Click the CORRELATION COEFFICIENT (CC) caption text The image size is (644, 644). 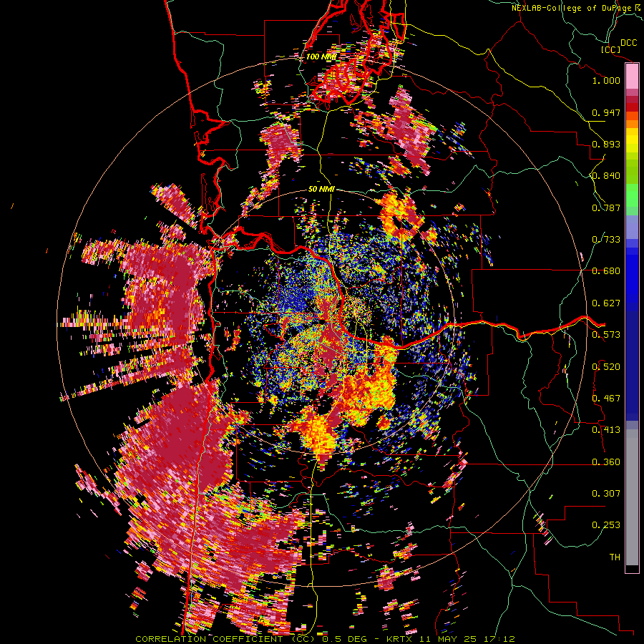225,639
